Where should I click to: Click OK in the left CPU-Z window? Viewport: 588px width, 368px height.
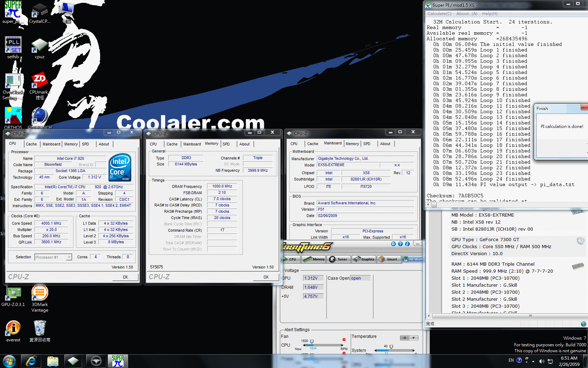coord(125,277)
